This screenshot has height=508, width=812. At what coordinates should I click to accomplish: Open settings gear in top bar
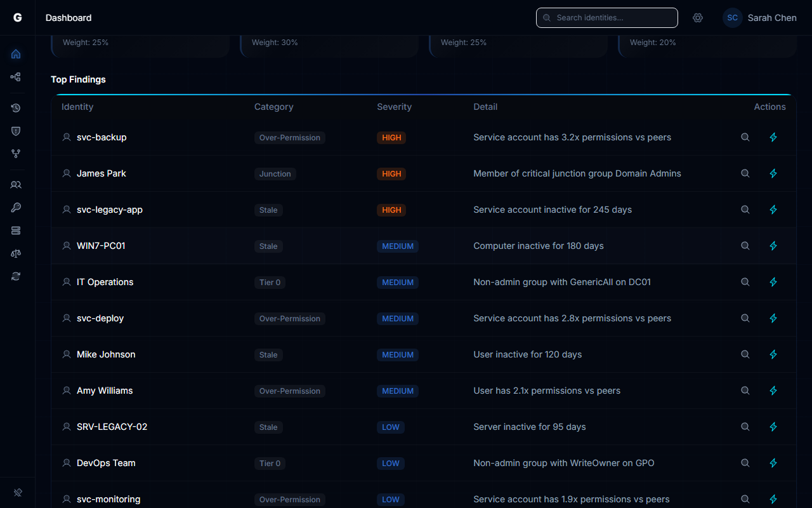click(x=698, y=18)
